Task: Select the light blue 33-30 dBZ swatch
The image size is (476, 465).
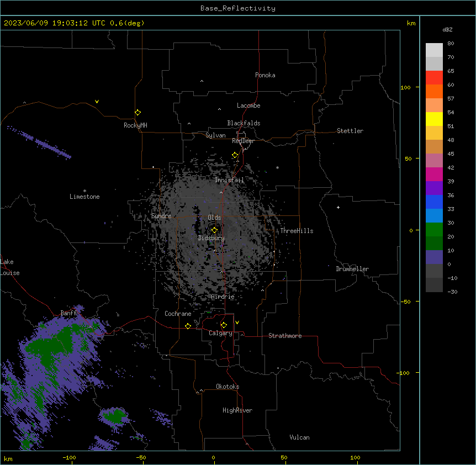Action: tap(434, 215)
